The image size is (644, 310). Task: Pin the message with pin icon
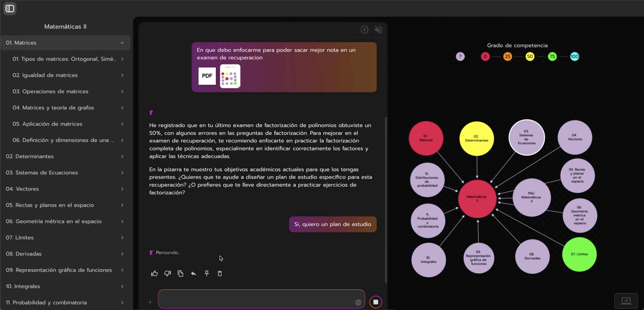coord(207,273)
